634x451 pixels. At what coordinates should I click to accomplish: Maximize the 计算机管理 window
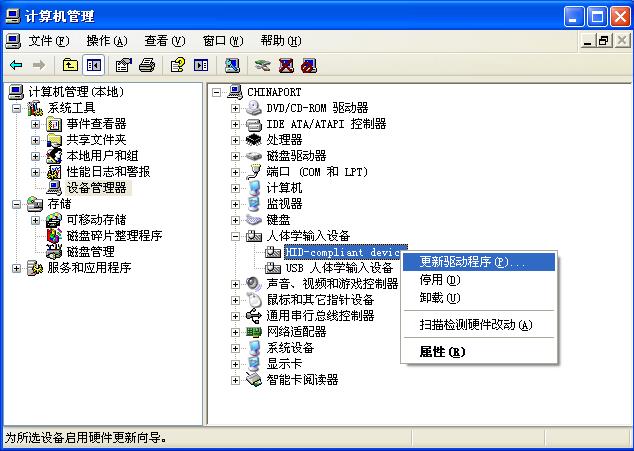coord(597,17)
